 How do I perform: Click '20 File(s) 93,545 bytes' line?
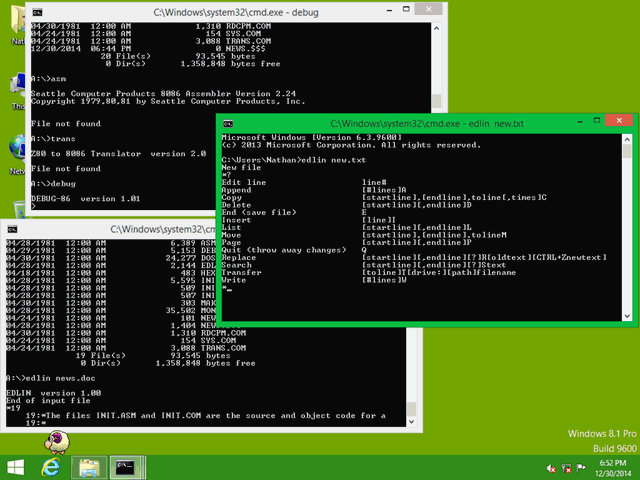click(x=178, y=56)
